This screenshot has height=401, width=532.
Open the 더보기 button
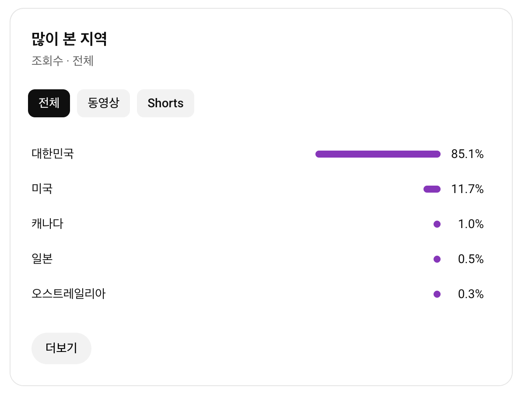tap(61, 348)
